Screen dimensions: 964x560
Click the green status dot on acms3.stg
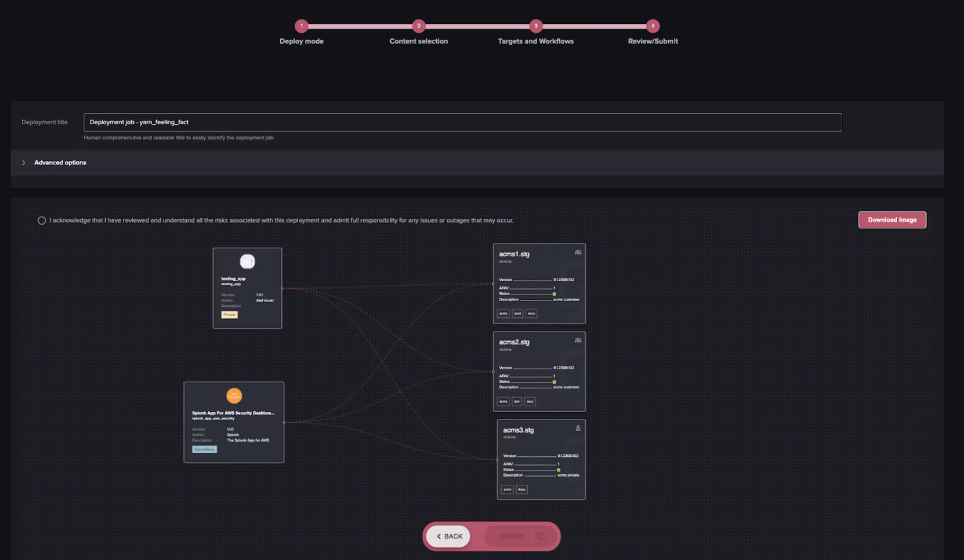558,470
